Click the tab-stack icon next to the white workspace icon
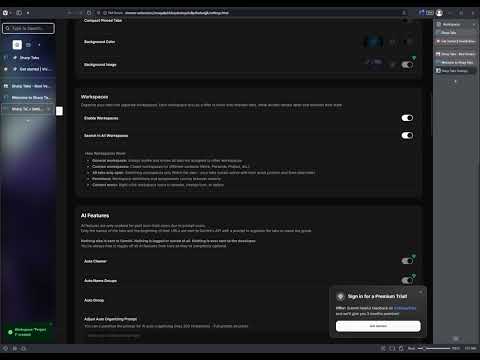 28,45
